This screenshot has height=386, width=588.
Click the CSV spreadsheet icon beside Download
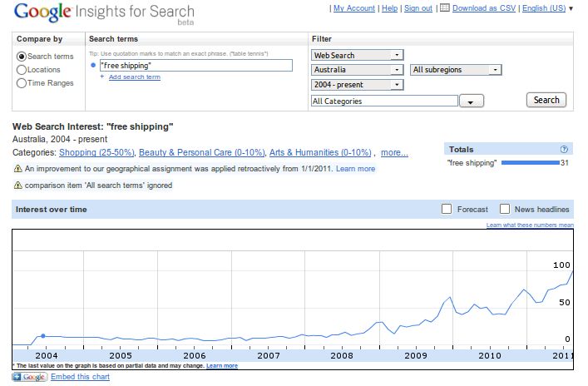[x=444, y=7]
